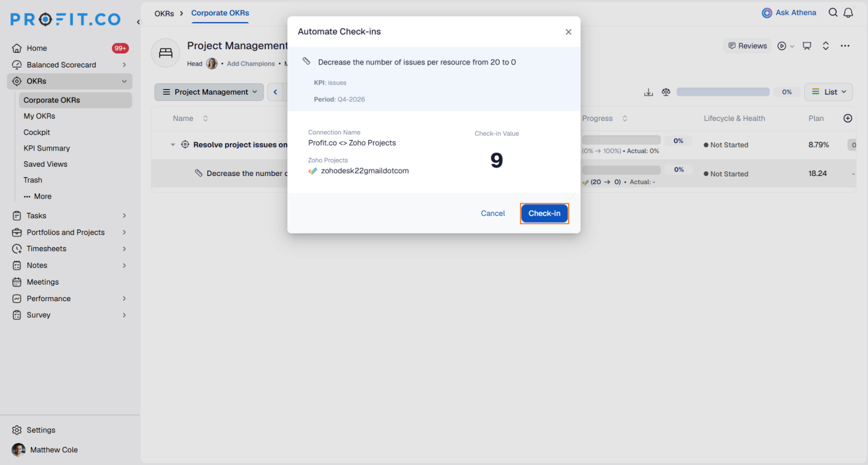This screenshot has height=465, width=868.
Task: Click the expand/collapse all icon
Action: [825, 46]
